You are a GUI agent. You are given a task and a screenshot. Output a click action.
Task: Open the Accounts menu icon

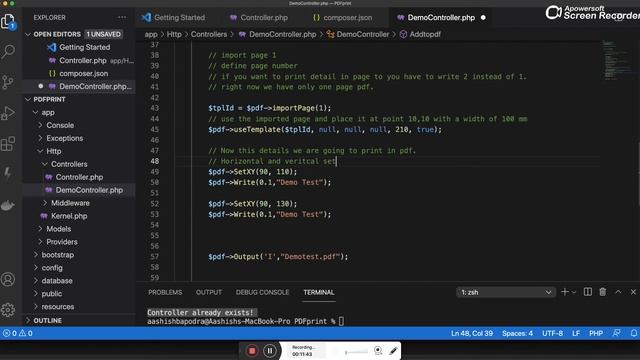pyautogui.click(x=8, y=280)
